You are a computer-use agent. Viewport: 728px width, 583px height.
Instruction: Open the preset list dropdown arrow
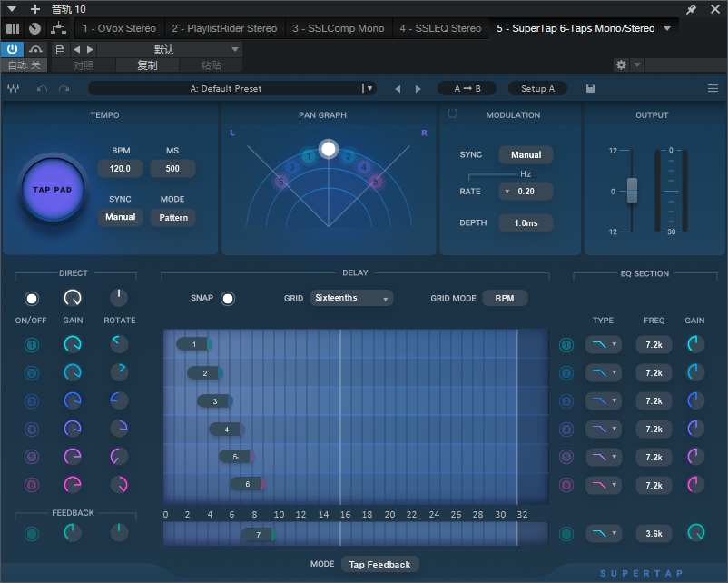click(x=369, y=88)
